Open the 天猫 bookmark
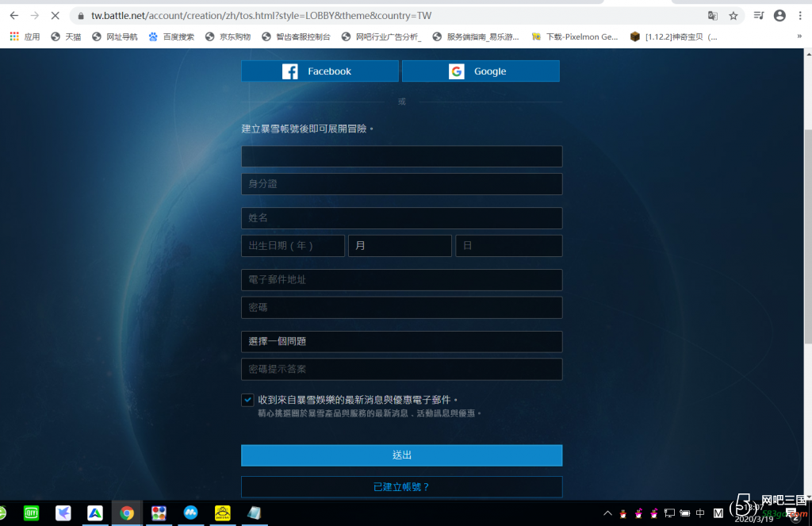Screen dimensions: 812x526 66,36
